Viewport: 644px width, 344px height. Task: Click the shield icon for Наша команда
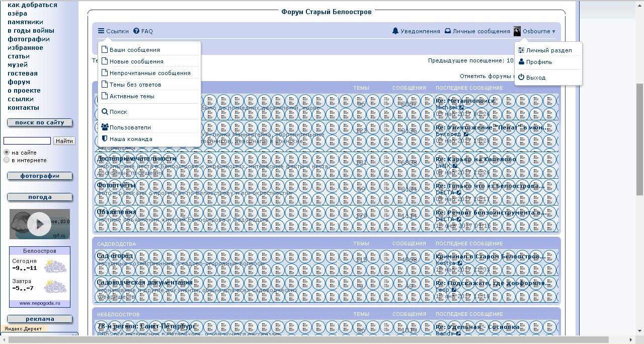point(105,139)
